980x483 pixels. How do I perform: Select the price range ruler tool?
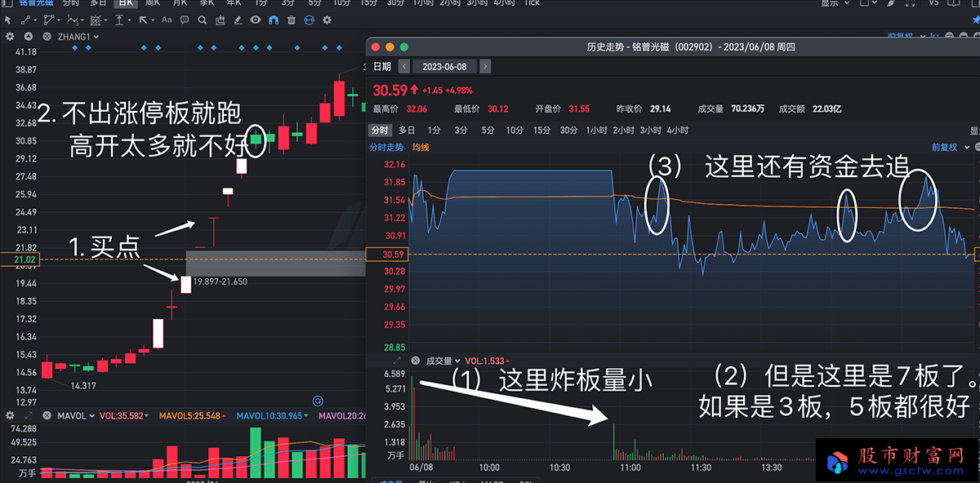pyautogui.click(x=121, y=20)
